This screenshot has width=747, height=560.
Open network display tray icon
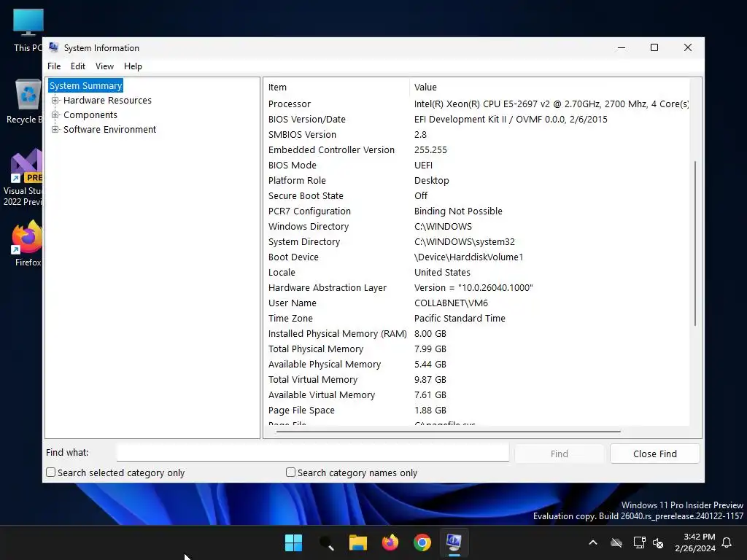(x=639, y=542)
